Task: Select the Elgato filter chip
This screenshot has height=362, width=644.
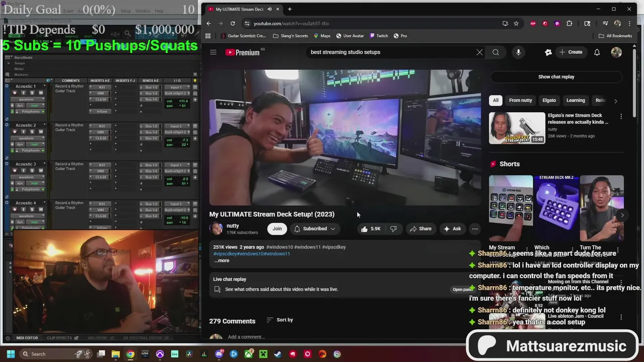Action: coord(549,101)
